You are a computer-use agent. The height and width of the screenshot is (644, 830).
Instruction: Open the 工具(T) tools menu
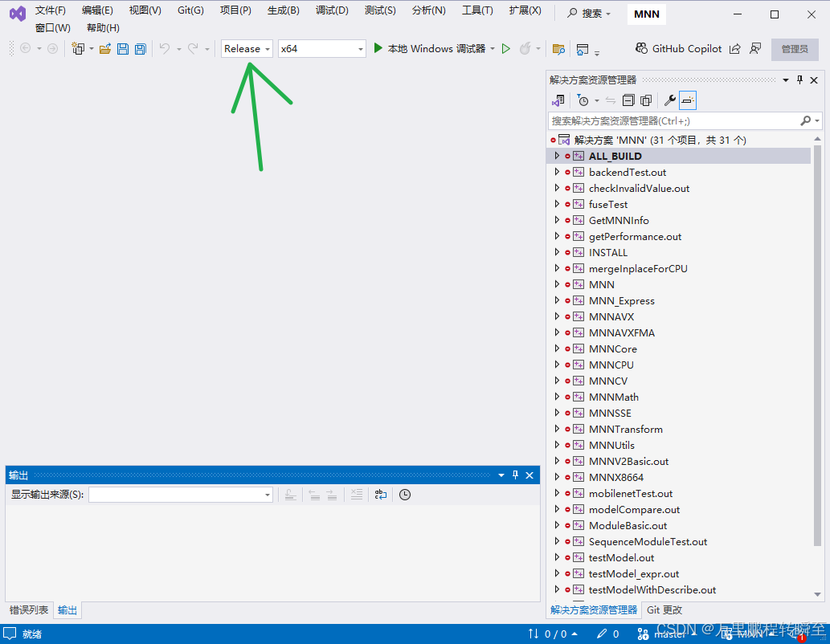click(x=477, y=10)
